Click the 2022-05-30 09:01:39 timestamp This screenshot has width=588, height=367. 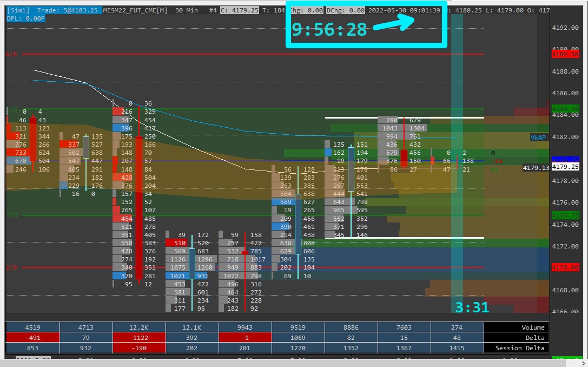click(404, 10)
